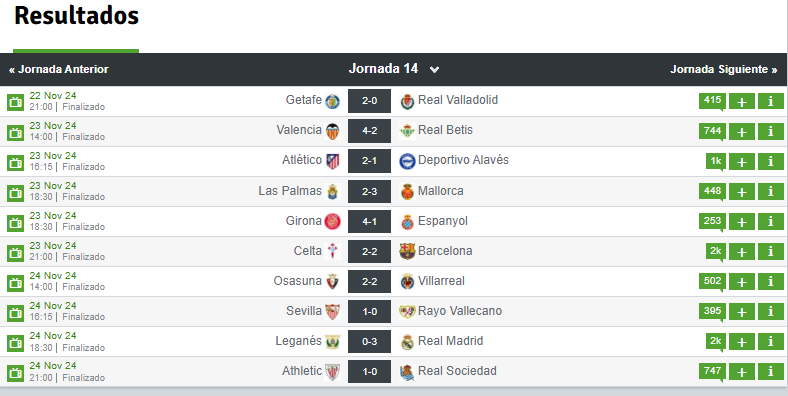Open 747 comments for Athletic match
Screen dimensions: 788x396
[712, 371]
